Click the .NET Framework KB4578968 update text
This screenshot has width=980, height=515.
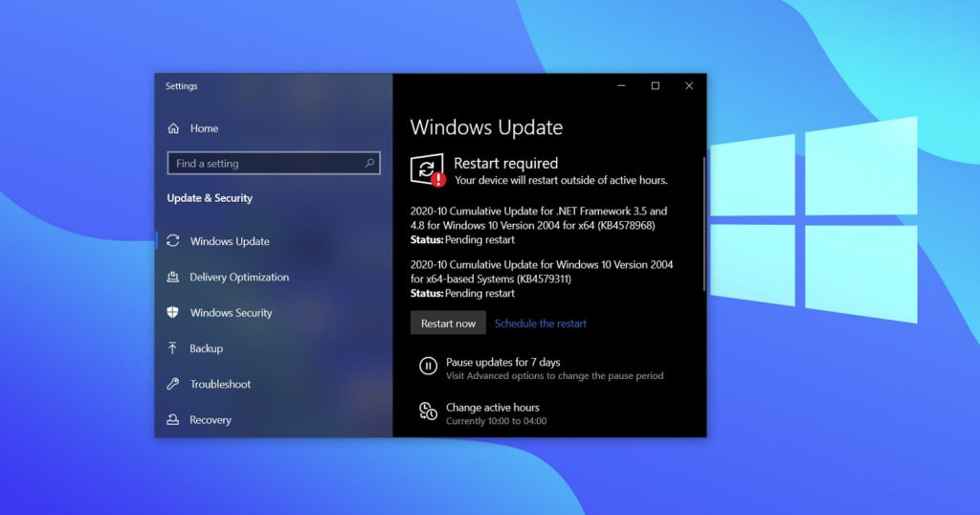point(539,218)
